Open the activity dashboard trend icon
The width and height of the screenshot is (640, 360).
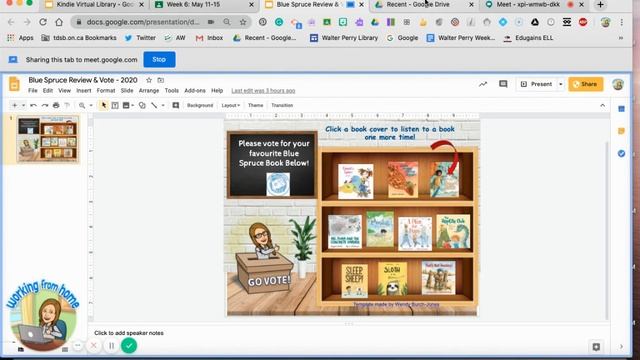[x=483, y=84]
